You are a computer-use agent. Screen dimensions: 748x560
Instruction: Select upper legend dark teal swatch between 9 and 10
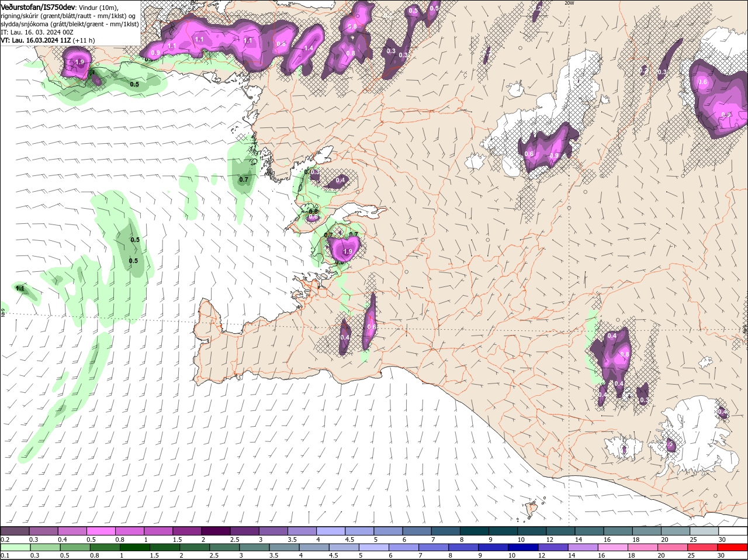pyautogui.click(x=503, y=531)
